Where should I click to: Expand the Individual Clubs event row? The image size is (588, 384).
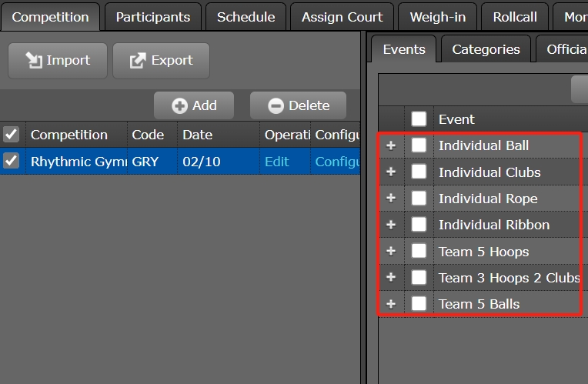[x=391, y=172]
